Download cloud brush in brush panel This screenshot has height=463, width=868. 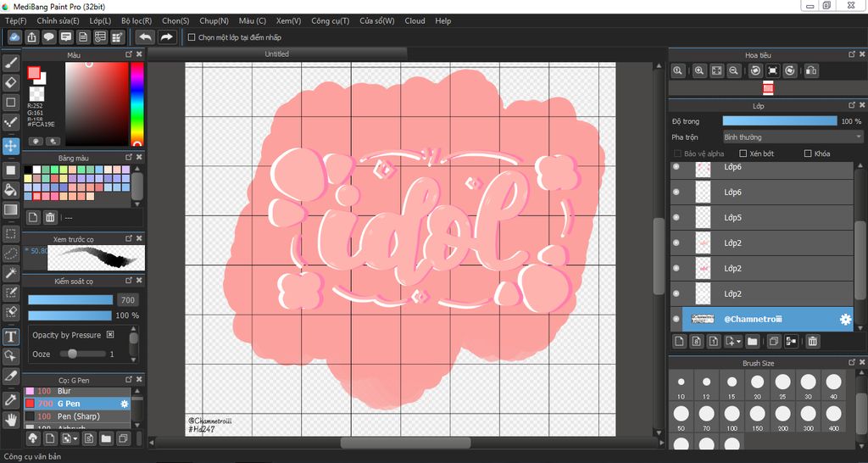tap(33, 438)
